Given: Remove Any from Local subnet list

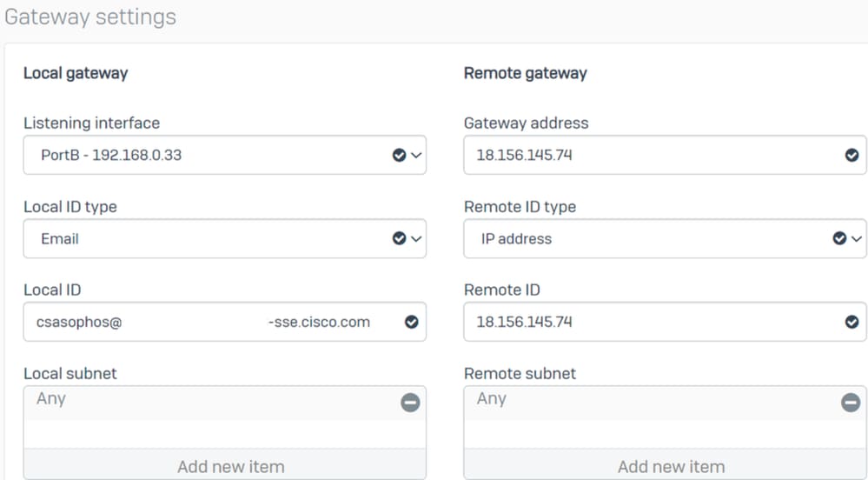Looking at the screenshot, I should pyautogui.click(x=410, y=403).
